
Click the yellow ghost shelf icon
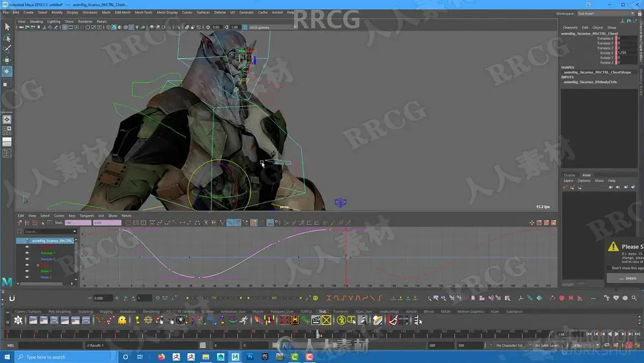coord(122,320)
